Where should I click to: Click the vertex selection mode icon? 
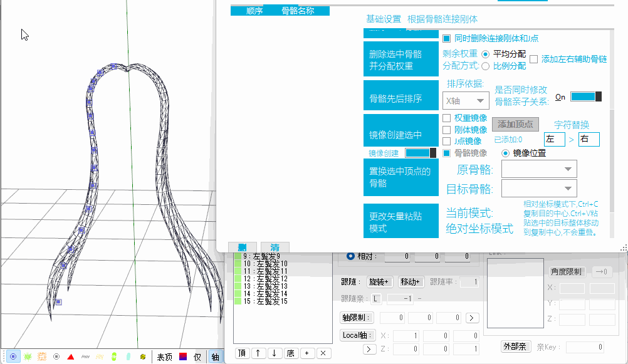pyautogui.click(x=13, y=356)
